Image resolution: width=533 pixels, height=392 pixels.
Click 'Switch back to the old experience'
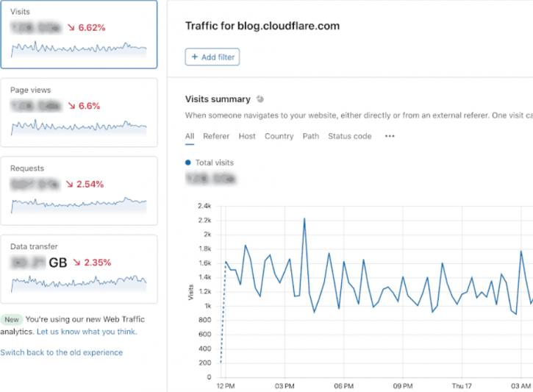[x=62, y=352]
